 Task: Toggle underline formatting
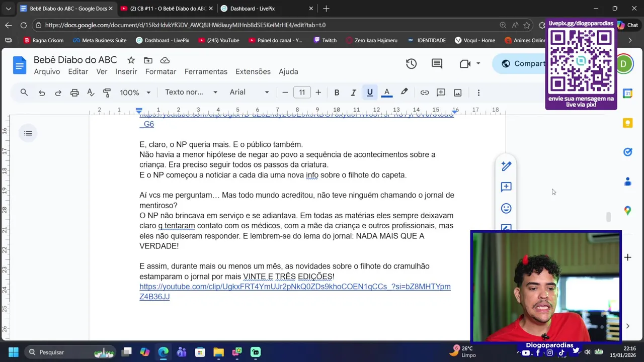pos(370,93)
